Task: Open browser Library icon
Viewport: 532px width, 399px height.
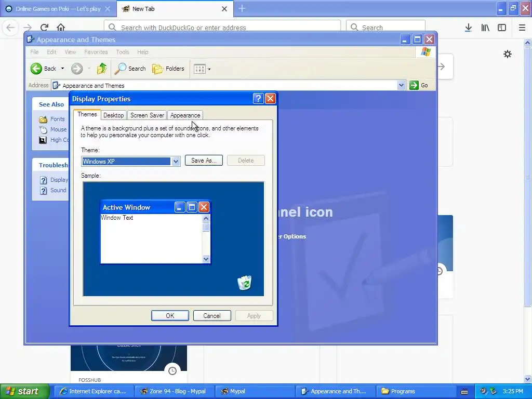Action: (485, 28)
